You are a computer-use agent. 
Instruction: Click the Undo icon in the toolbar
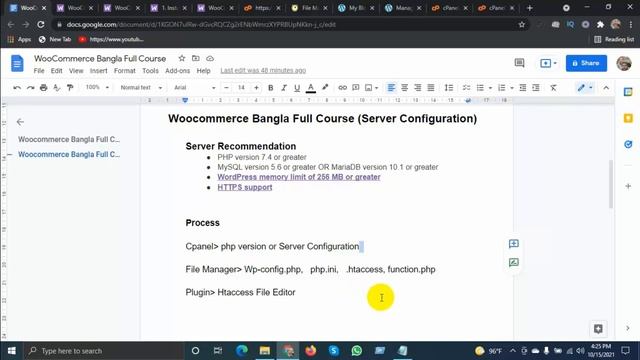(x=17, y=88)
